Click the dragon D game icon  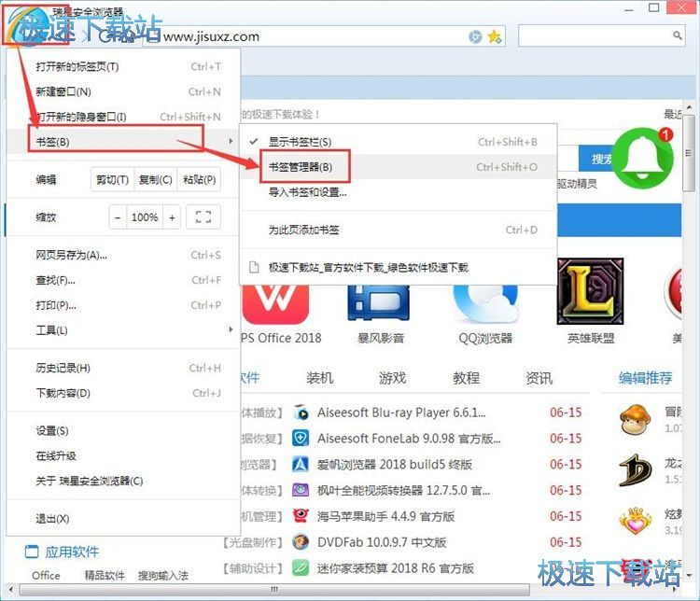click(x=635, y=470)
